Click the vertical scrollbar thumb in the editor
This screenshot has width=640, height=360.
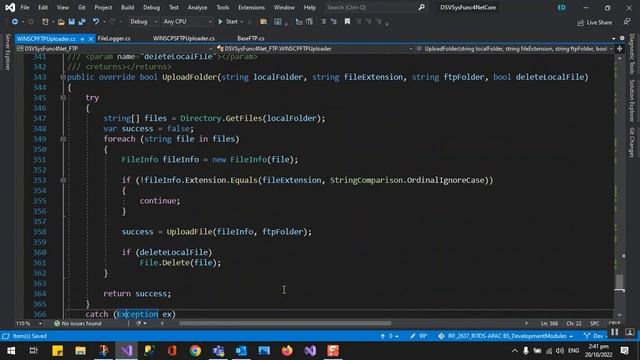(x=620, y=282)
